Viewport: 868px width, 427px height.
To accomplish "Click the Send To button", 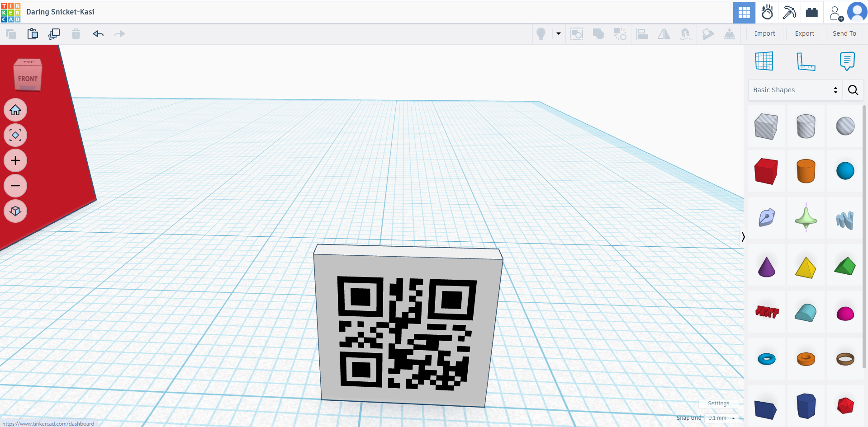I will click(x=844, y=33).
